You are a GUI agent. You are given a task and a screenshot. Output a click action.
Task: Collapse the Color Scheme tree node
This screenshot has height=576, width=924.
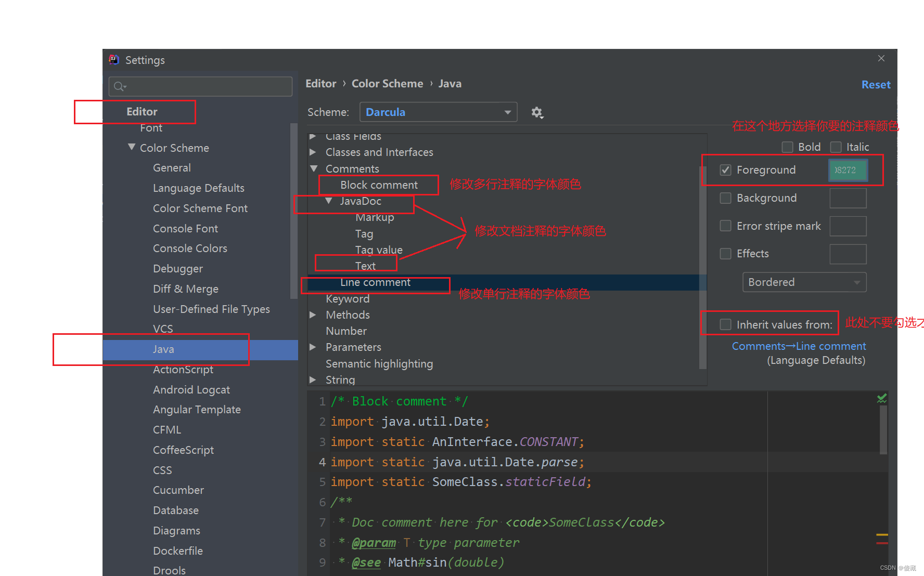tap(132, 148)
